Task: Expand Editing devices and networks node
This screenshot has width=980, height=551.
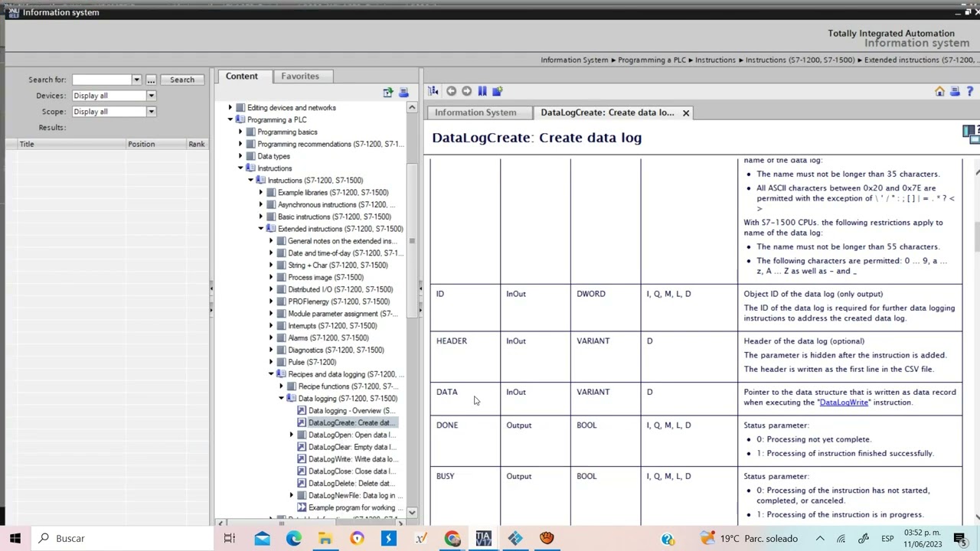Action: point(230,108)
